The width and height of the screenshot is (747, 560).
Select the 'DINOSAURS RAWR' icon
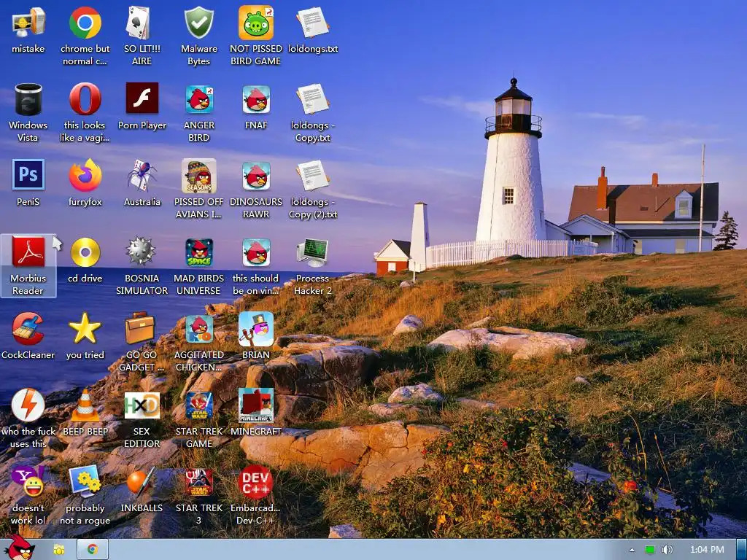pyautogui.click(x=256, y=175)
